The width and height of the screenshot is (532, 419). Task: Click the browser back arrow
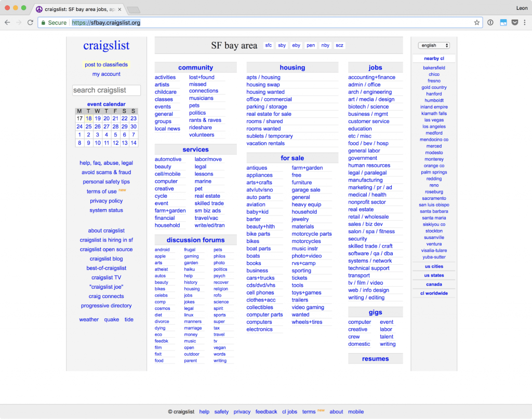[7, 22]
